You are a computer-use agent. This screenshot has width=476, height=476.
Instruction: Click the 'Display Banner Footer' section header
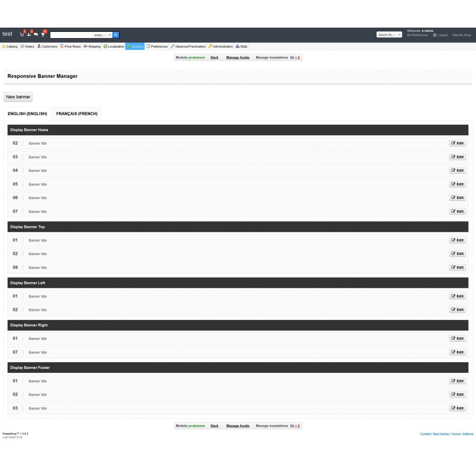click(x=238, y=367)
